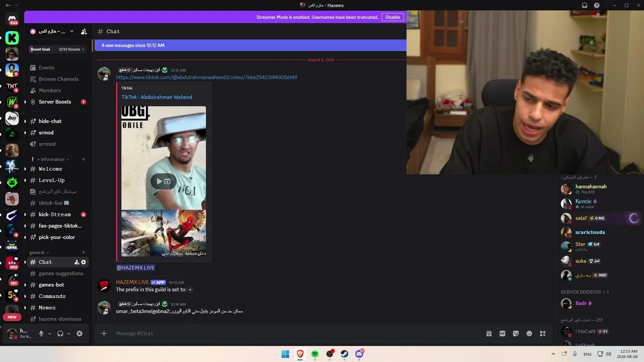Open Discord direct messages home icon

click(x=12, y=19)
